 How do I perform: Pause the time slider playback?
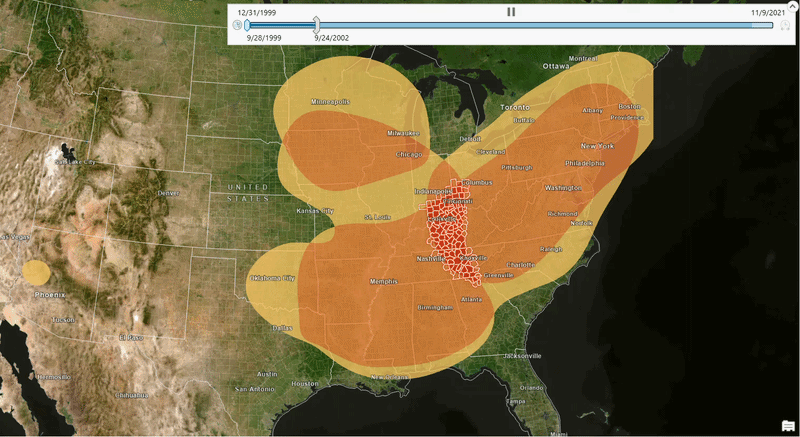pos(511,12)
